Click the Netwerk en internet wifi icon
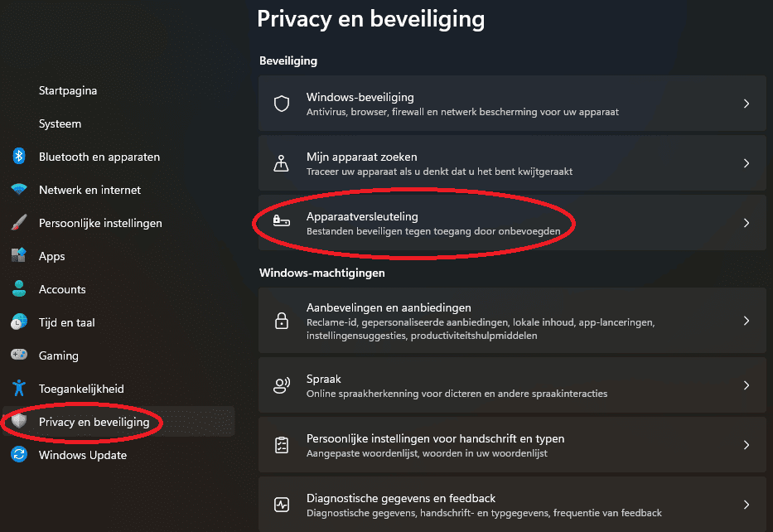This screenshot has width=773, height=532. [19, 190]
